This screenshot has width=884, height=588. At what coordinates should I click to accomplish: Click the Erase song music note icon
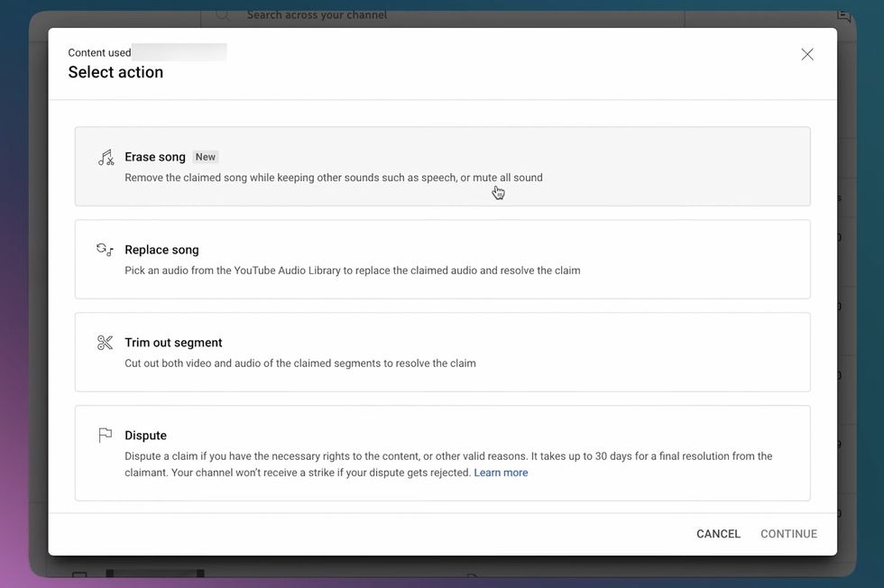106,158
